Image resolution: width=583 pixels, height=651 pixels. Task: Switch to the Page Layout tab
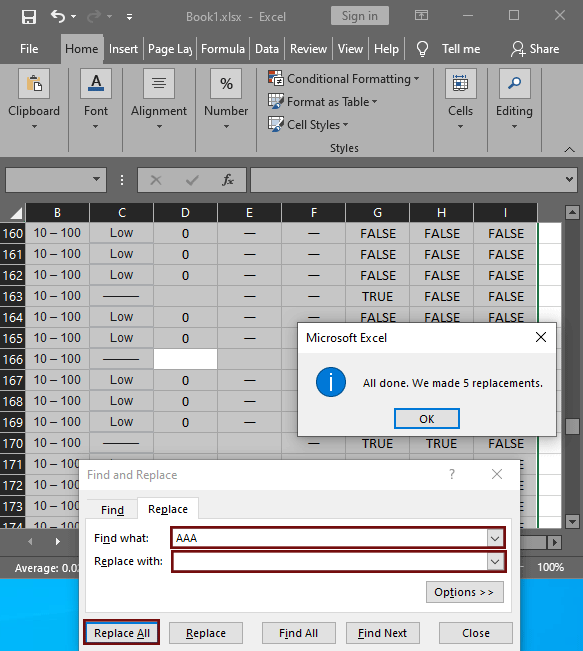[x=170, y=49]
